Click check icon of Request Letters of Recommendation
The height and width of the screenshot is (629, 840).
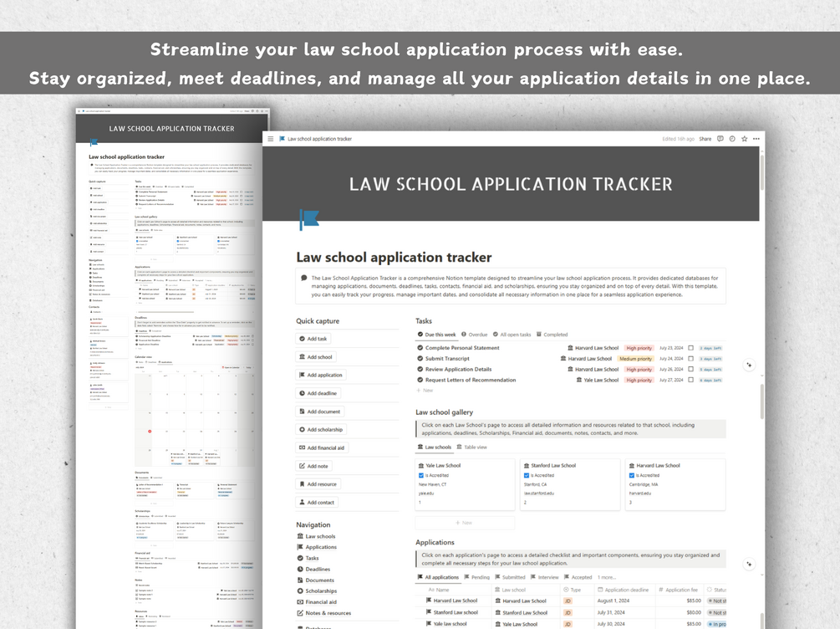(420, 381)
